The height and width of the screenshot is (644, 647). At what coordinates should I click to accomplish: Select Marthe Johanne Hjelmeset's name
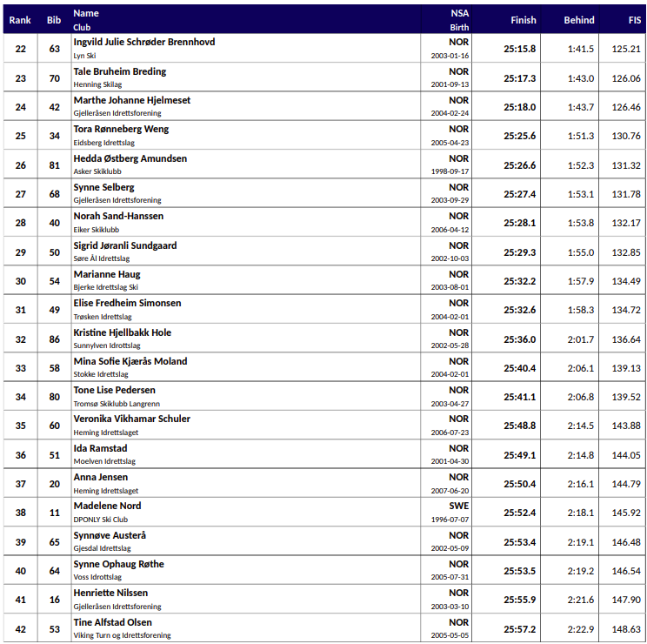pos(132,100)
